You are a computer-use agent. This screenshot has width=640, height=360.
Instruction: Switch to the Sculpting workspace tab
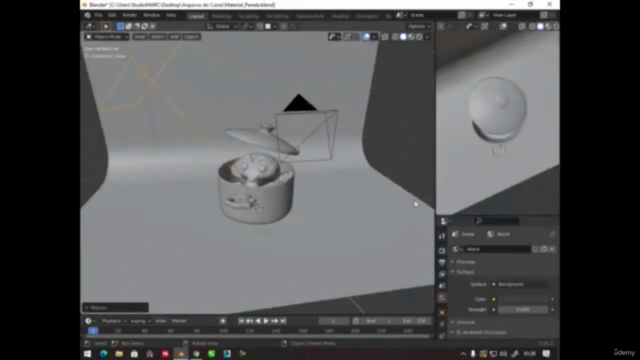(249, 16)
